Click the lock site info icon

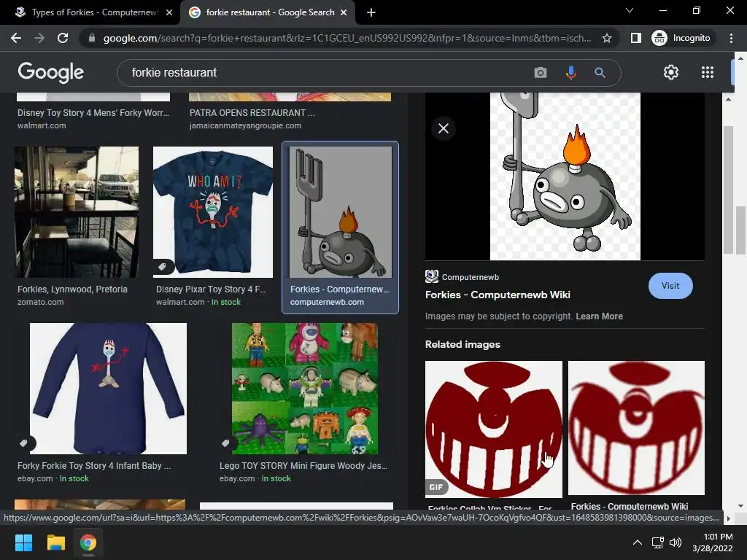(92, 38)
